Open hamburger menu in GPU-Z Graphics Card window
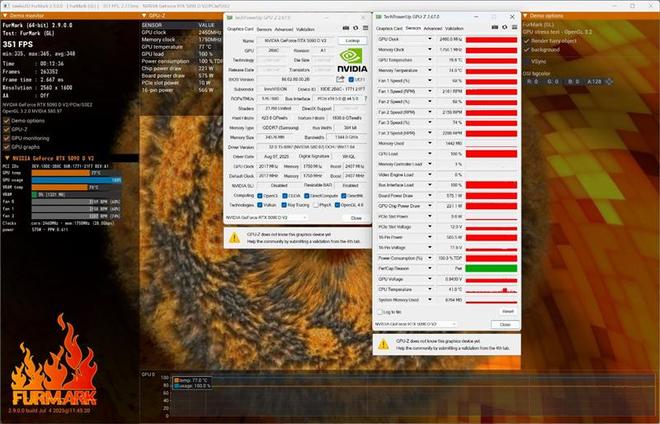The height and width of the screenshot is (424, 660). click(365, 28)
